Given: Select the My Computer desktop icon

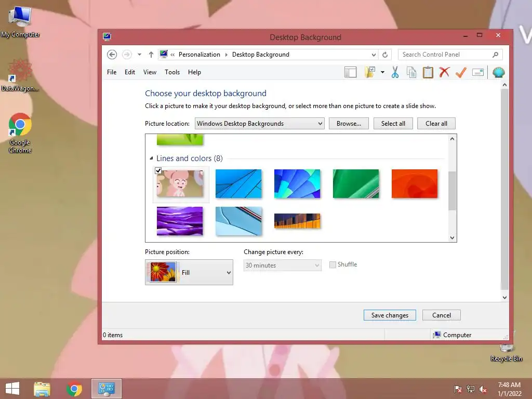Looking at the screenshot, I should point(20,22).
